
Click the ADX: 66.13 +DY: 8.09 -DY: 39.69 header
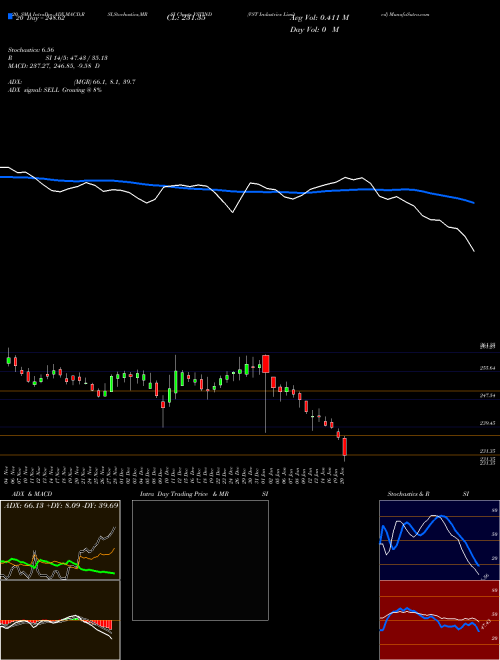[61, 505]
